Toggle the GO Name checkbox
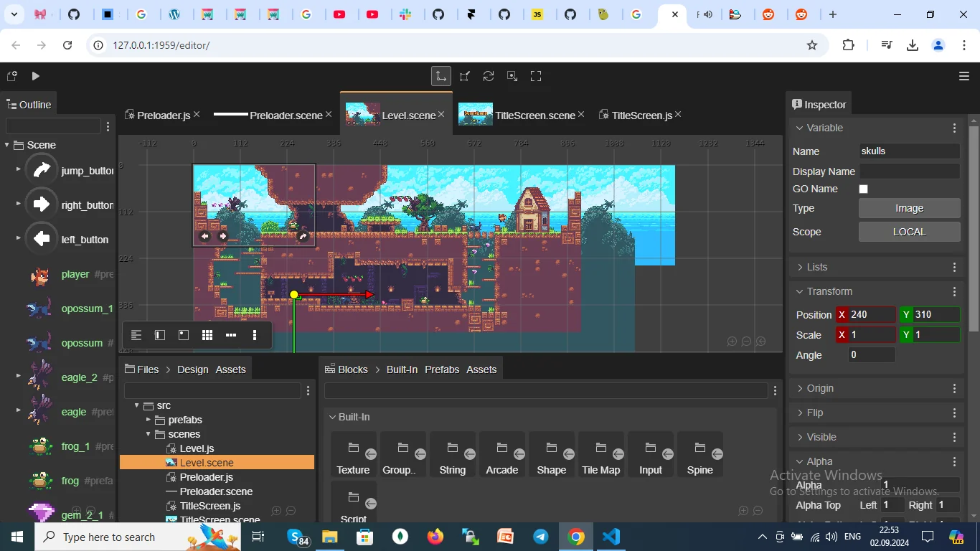The image size is (980, 551). coord(864,189)
